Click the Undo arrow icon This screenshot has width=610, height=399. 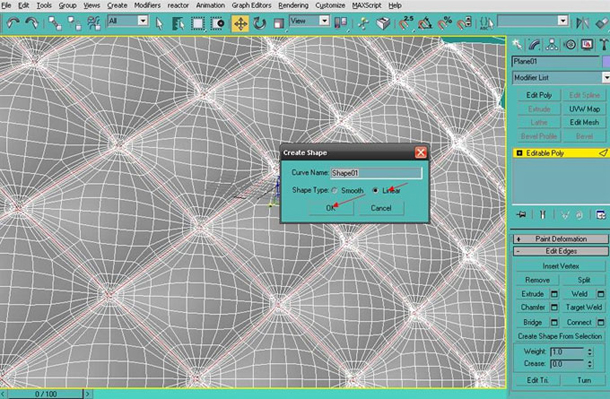click(13, 23)
